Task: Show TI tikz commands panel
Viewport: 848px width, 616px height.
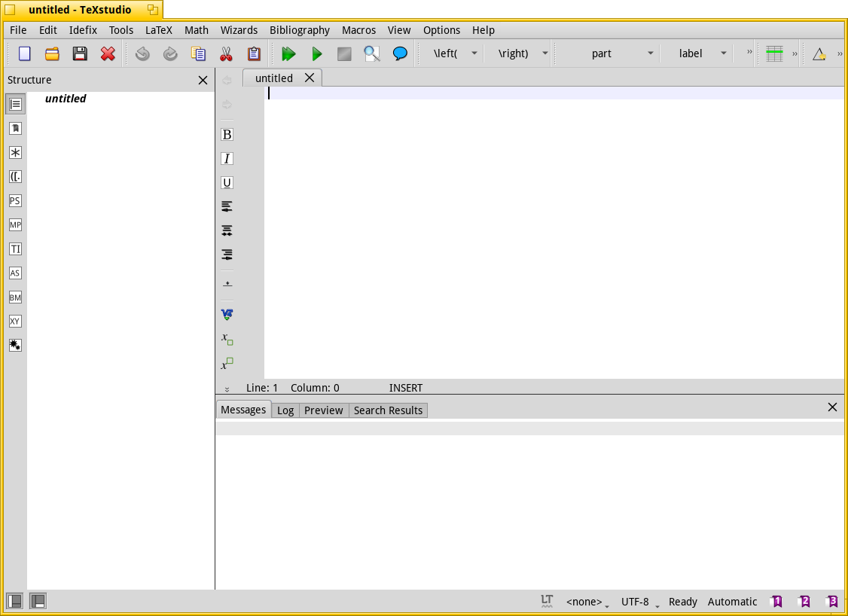Action: click(x=15, y=249)
